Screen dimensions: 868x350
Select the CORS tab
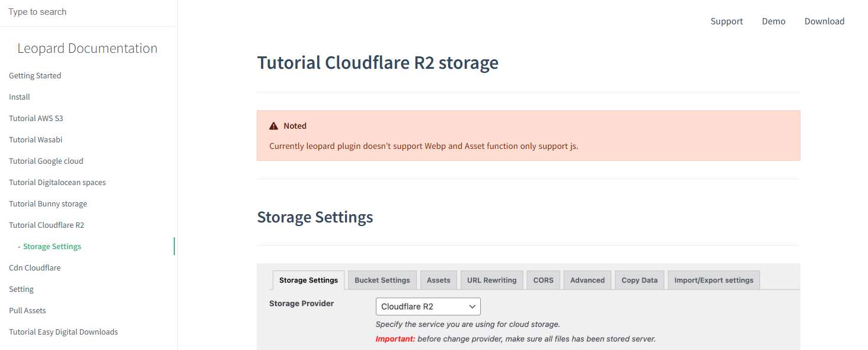pyautogui.click(x=542, y=280)
